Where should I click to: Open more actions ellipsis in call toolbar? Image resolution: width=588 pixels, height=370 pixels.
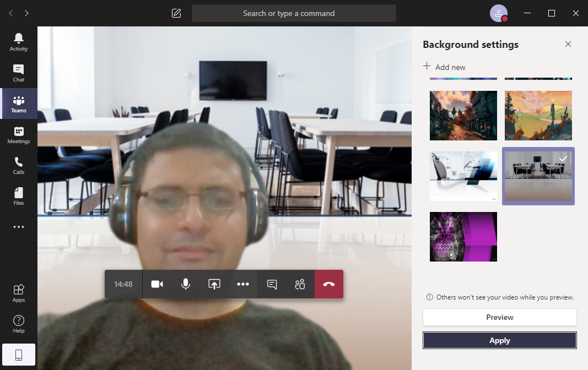[x=243, y=284]
